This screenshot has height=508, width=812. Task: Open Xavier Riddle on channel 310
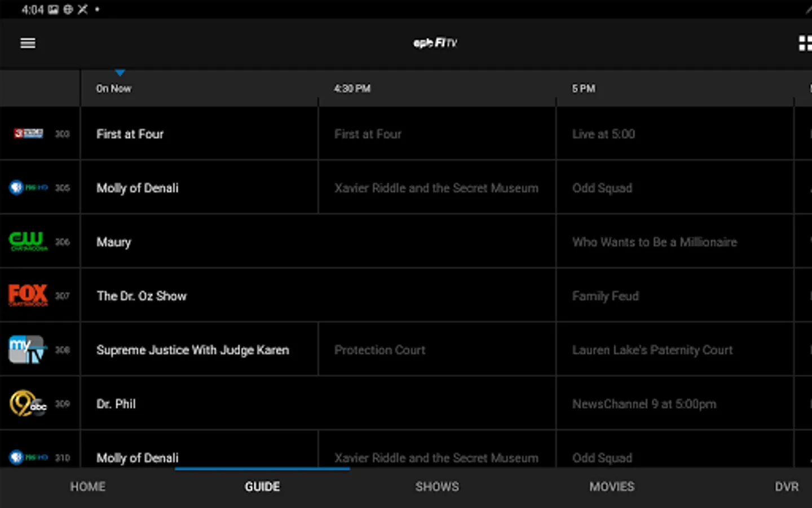tap(437, 449)
